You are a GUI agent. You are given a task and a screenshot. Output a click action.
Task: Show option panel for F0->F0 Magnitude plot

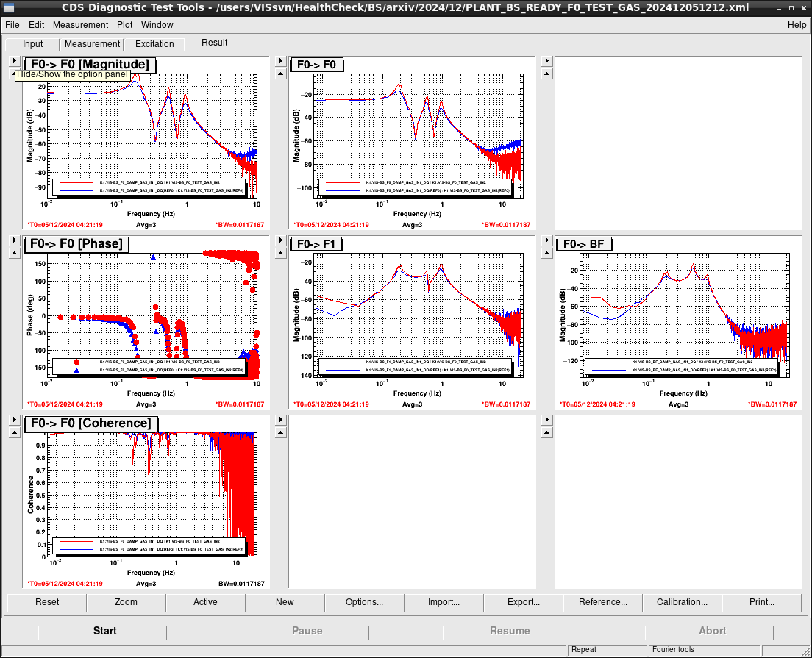click(x=15, y=61)
